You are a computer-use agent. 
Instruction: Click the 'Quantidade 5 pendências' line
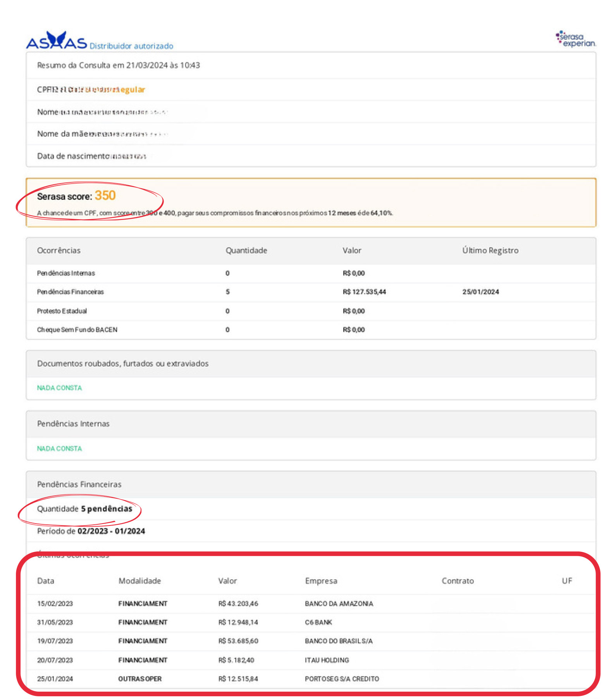tap(84, 509)
